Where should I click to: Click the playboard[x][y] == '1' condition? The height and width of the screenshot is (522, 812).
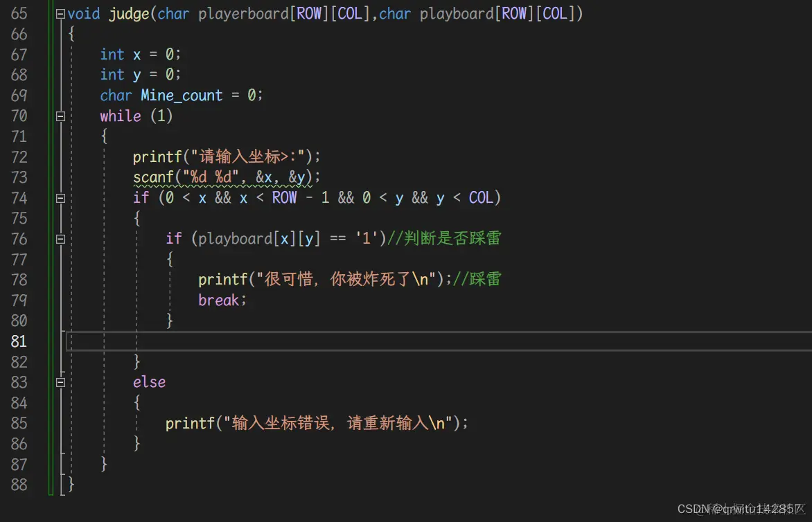coord(288,238)
